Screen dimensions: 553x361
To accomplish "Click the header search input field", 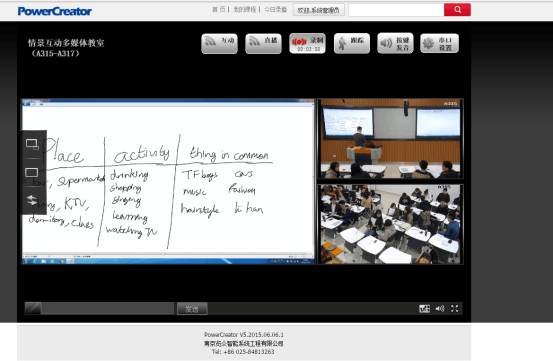I will [x=396, y=10].
